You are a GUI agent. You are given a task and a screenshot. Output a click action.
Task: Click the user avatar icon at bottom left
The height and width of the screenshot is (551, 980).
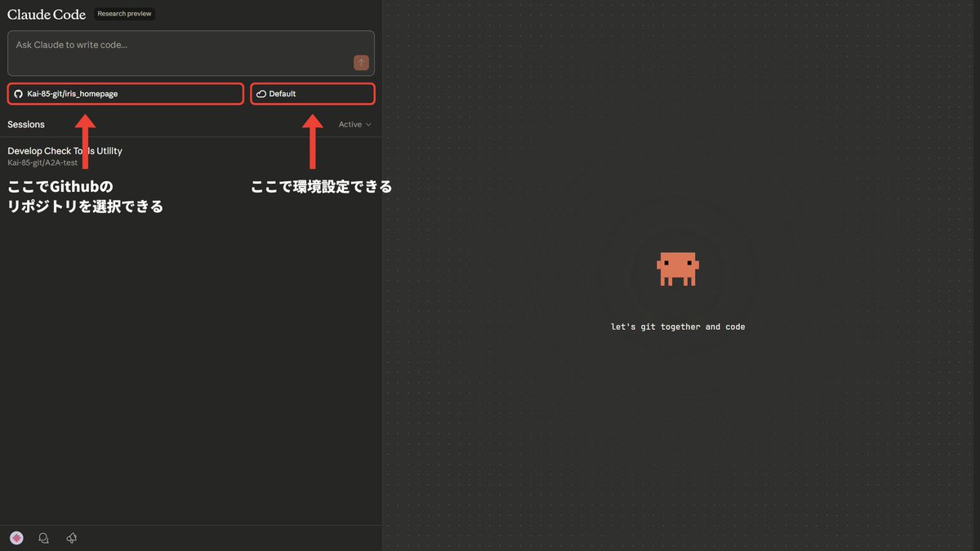(16, 538)
